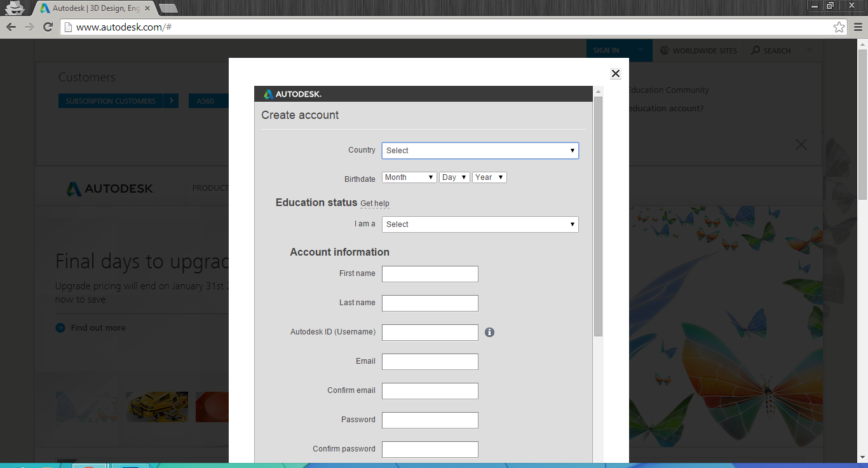Open the Country dropdown
The height and width of the screenshot is (468, 868).
pos(480,151)
